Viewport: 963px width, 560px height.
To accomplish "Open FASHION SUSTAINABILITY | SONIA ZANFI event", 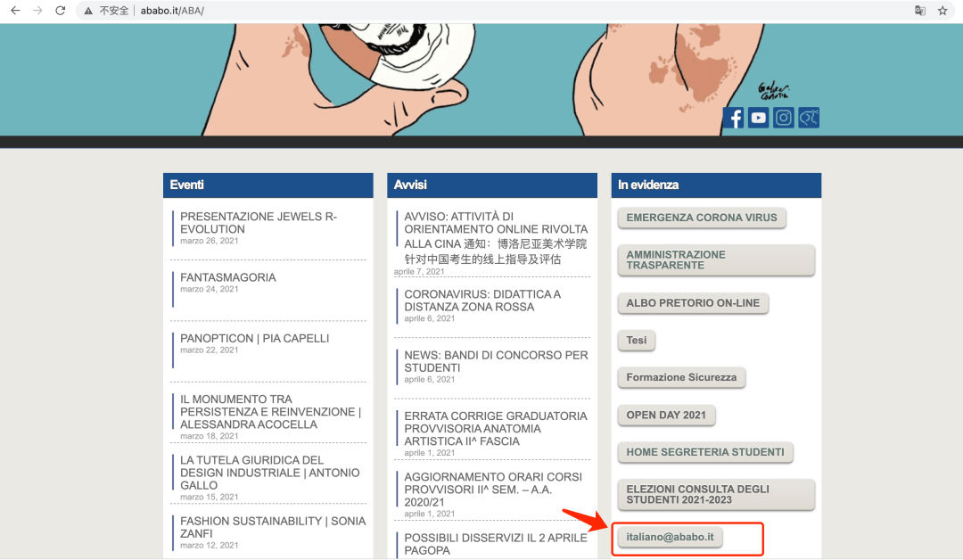I will point(273,527).
